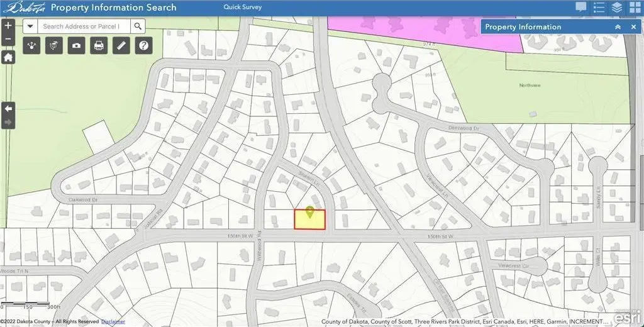This screenshot has width=644, height=327.
Task: Open the screenshot camera tool
Action: [x=76, y=45]
